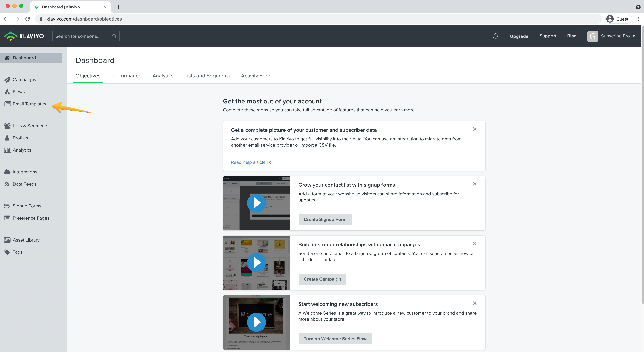
Task: Click the browser address bar
Action: tap(319, 19)
